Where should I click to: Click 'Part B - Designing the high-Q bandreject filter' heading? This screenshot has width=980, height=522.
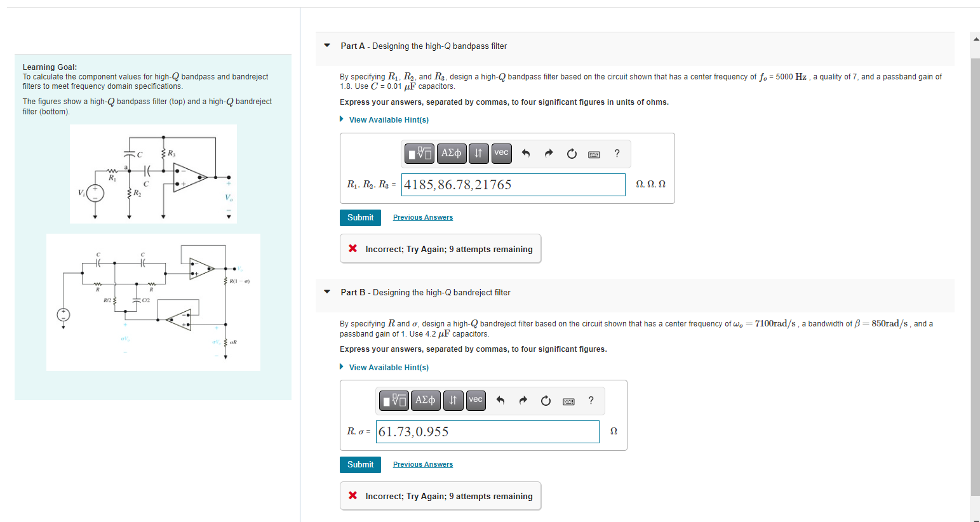point(426,292)
